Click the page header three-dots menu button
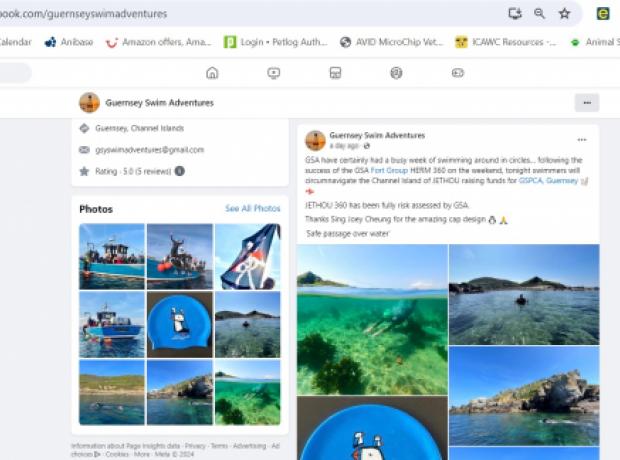This screenshot has height=460, width=620. point(587,103)
